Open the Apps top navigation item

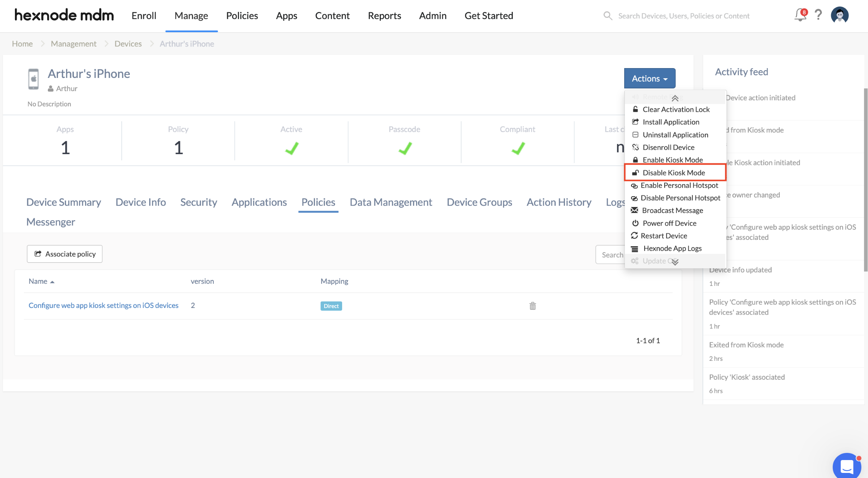tap(287, 16)
